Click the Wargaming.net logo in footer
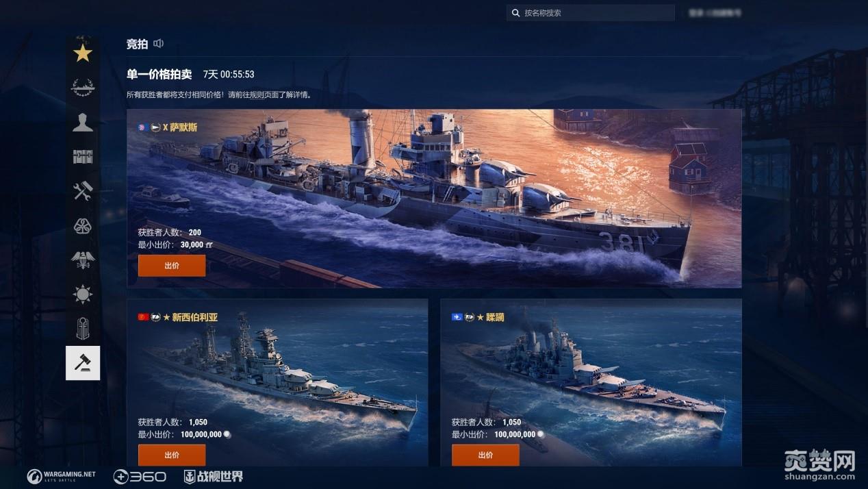 click(x=62, y=477)
